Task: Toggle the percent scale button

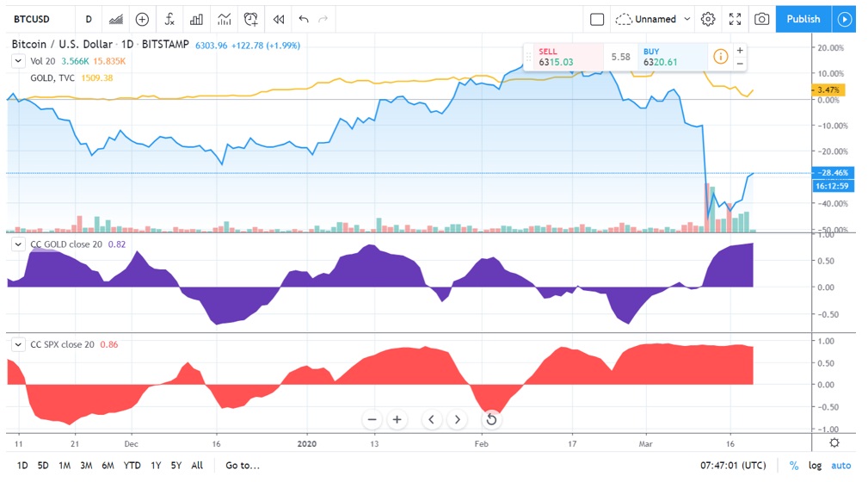Action: click(x=794, y=466)
